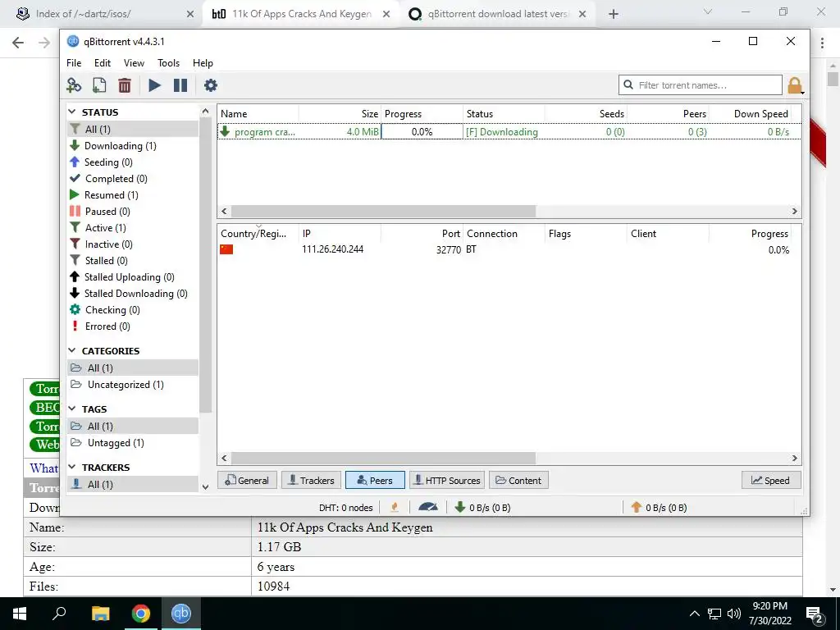The width and height of the screenshot is (840, 630).
Task: Sort torrents by Down Speed column
Action: point(750,113)
